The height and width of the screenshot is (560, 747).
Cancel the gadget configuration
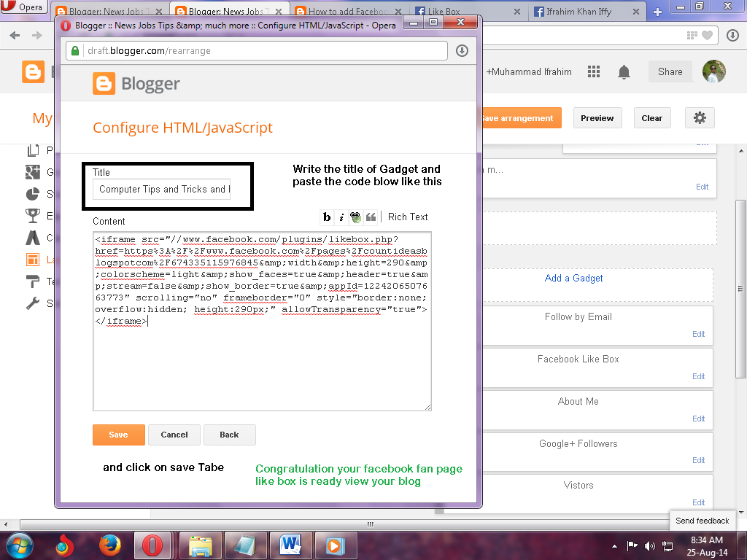tap(174, 435)
